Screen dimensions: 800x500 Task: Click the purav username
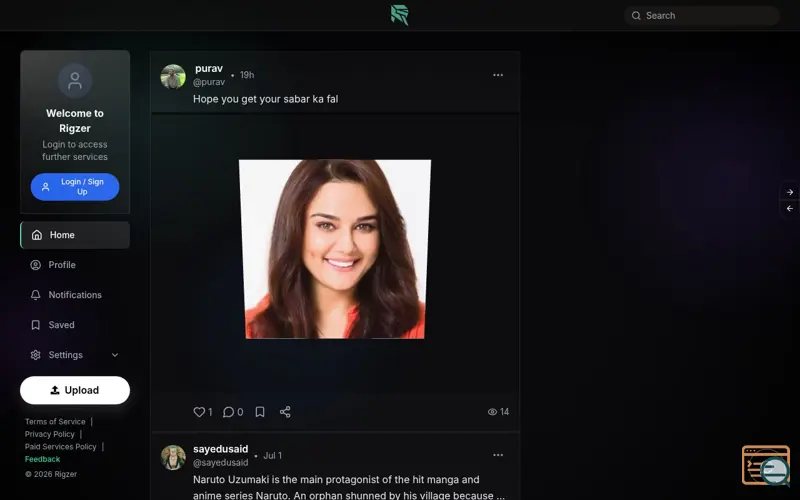(x=209, y=68)
